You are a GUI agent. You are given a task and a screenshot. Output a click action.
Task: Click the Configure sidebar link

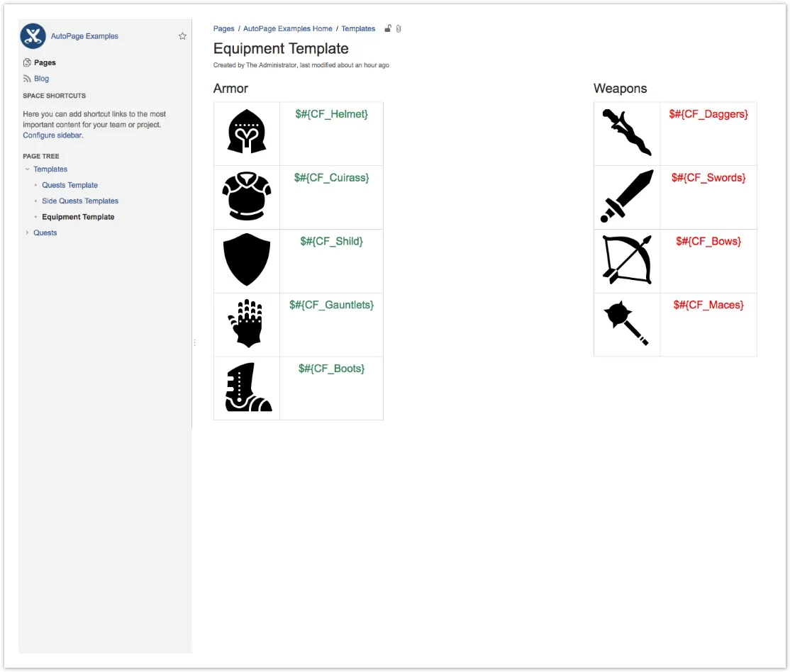52,135
